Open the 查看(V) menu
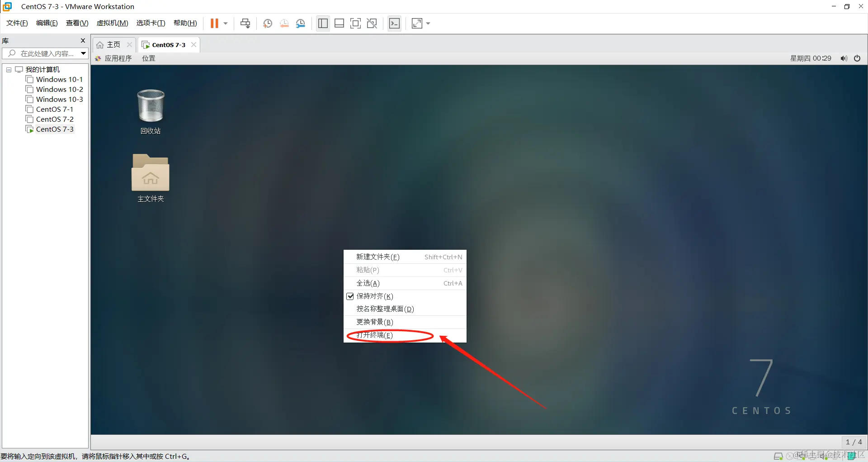 pos(77,23)
